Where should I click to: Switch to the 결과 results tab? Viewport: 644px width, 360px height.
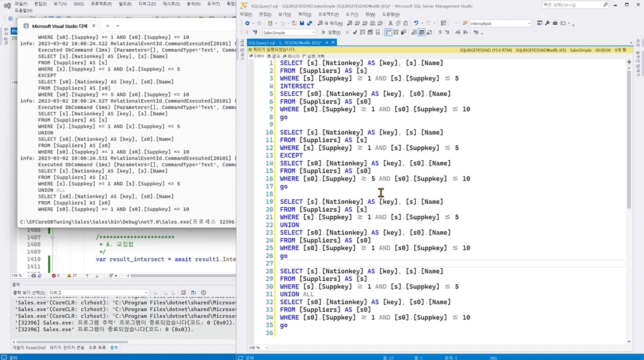(274, 56)
